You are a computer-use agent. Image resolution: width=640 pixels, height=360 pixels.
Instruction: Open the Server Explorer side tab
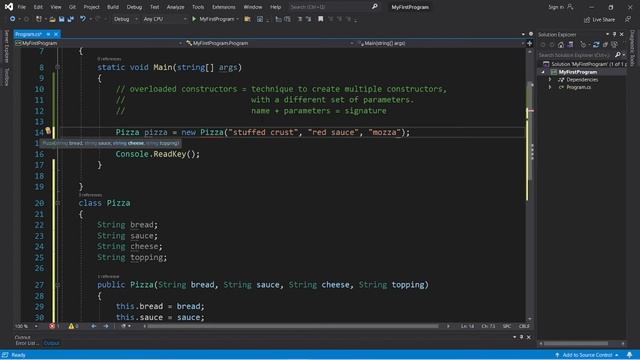(6, 46)
